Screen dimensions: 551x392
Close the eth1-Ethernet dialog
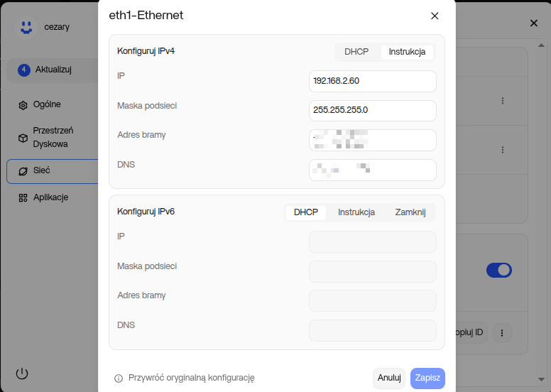435,16
